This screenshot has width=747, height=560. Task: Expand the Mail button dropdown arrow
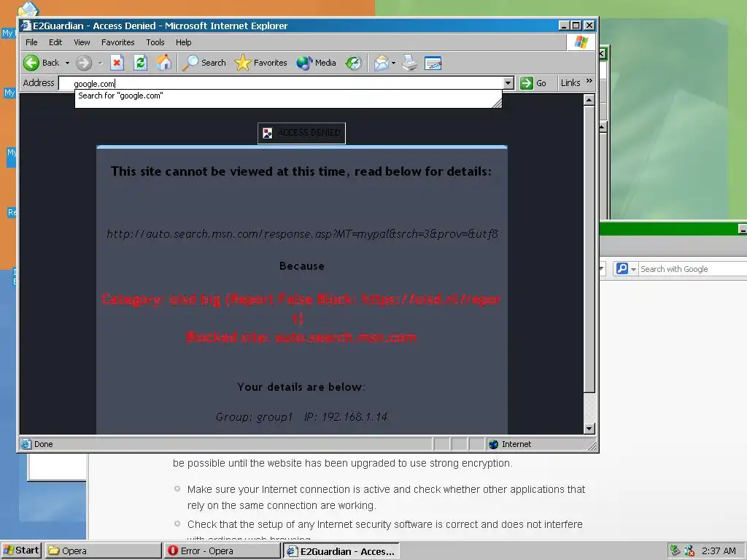point(393,63)
